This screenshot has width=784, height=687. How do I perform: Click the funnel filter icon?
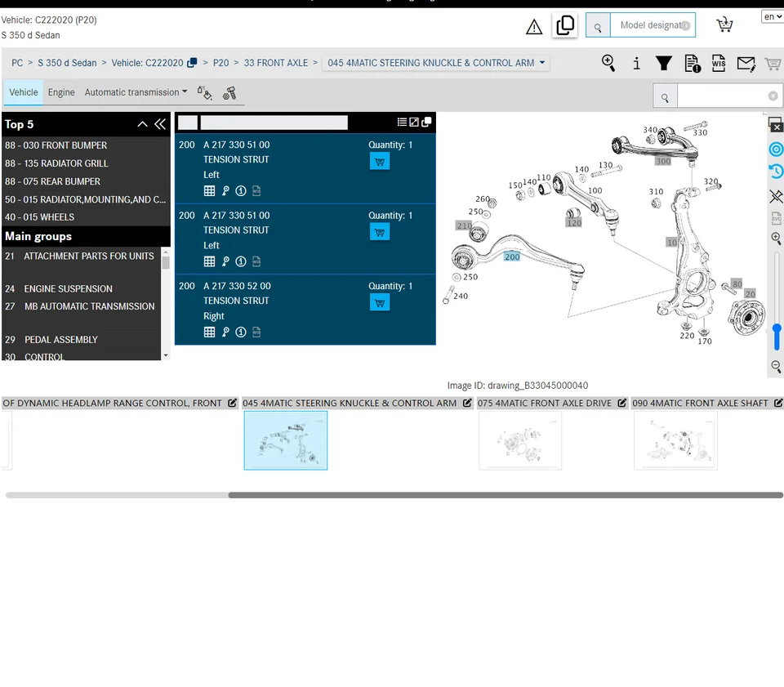664,63
